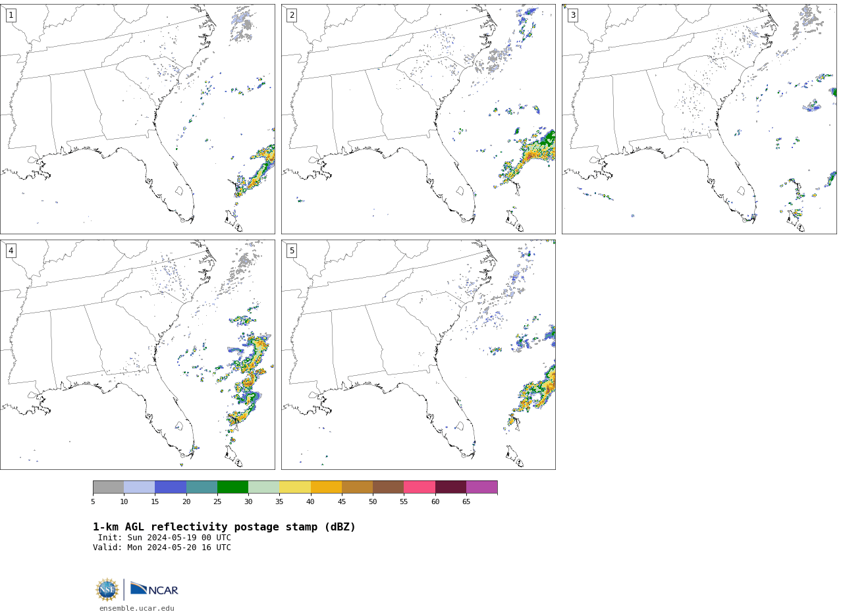The image size is (843, 616).
Task: Click the Init: Sun 2024-05-19 00 UTC text
Action: coord(165,538)
